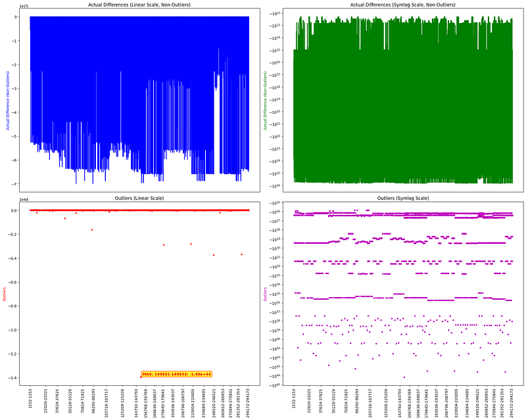This screenshot has width=526, height=420.
Task: Click the '−10^25' y tick on magenta symlog plot
Action: [275, 202]
